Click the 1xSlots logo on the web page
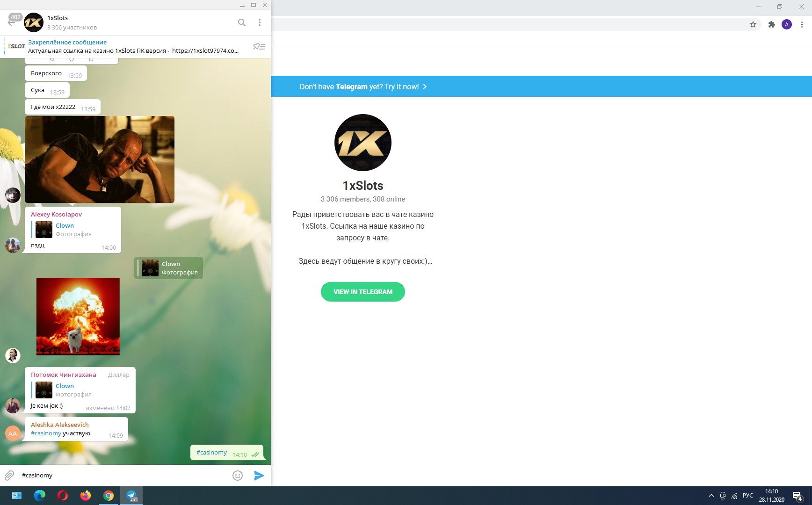Viewport: 812px width, 505px height. pyautogui.click(x=363, y=143)
